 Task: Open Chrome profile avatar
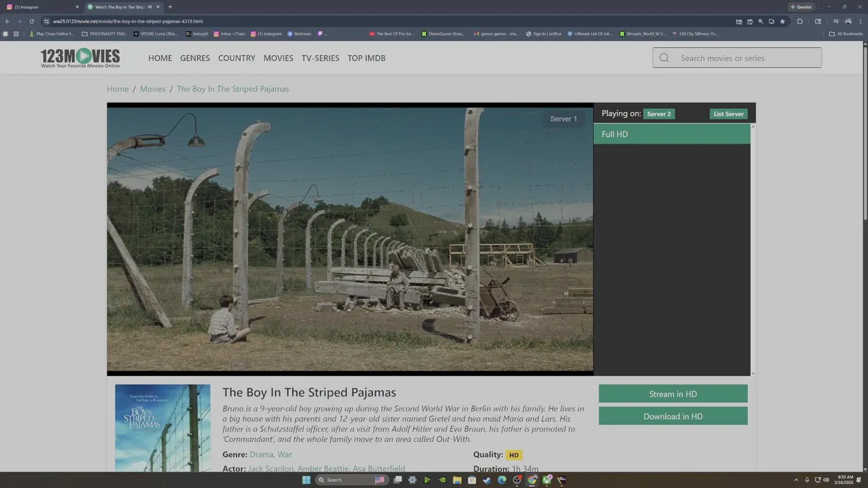pyautogui.click(x=848, y=21)
